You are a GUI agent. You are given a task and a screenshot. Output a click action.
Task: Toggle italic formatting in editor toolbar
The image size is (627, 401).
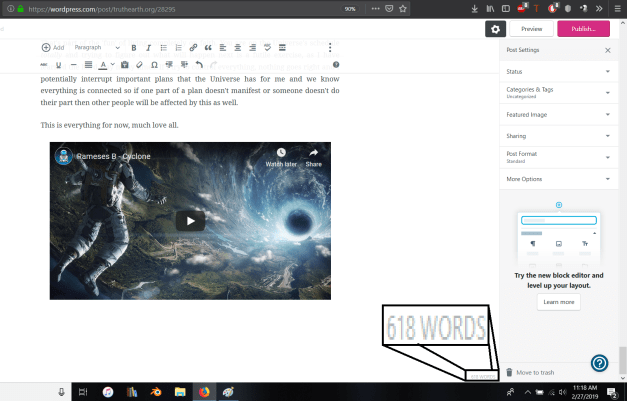(148, 47)
